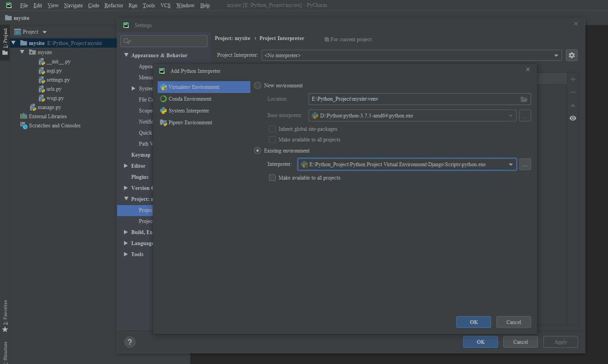Select Pipenv Environment in interpreter type list

[x=204, y=122]
